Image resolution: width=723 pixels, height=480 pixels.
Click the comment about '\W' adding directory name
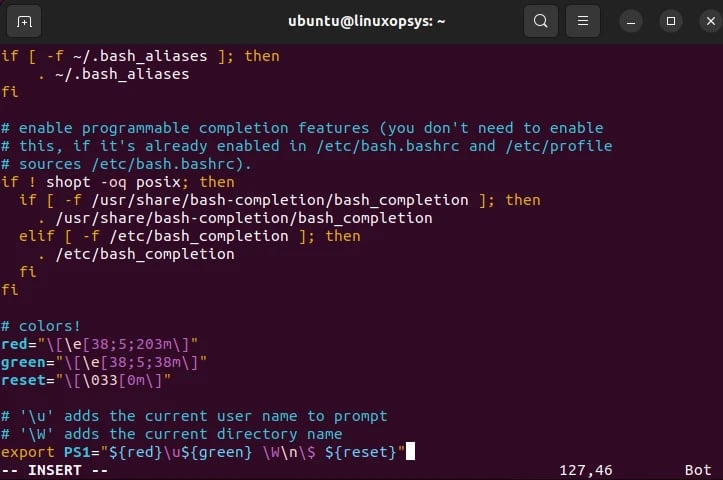pos(172,434)
